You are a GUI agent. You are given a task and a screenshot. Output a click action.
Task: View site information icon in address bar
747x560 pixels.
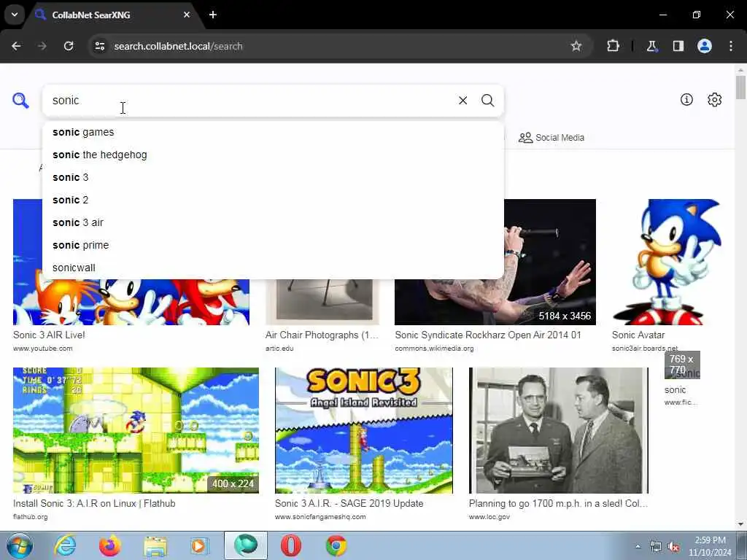tap(100, 46)
